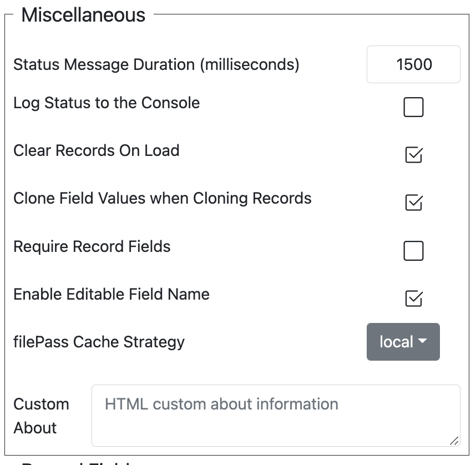Click the Custom About label
This screenshot has height=465, width=476.
tap(41, 416)
